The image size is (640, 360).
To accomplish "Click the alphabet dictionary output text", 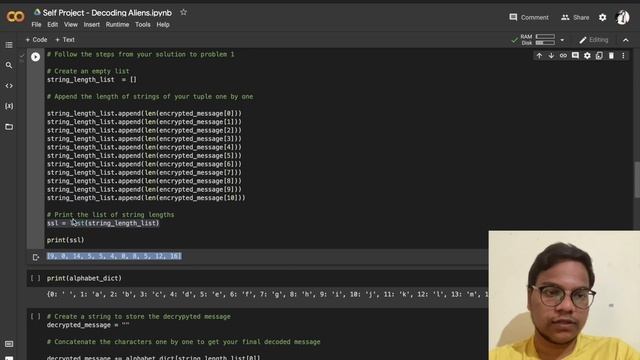I will point(267,294).
